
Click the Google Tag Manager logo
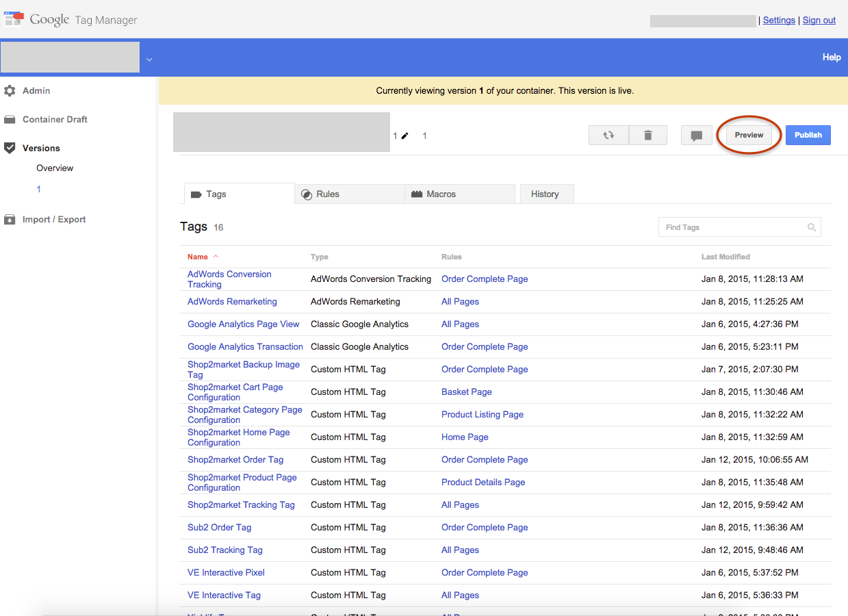tap(70, 20)
